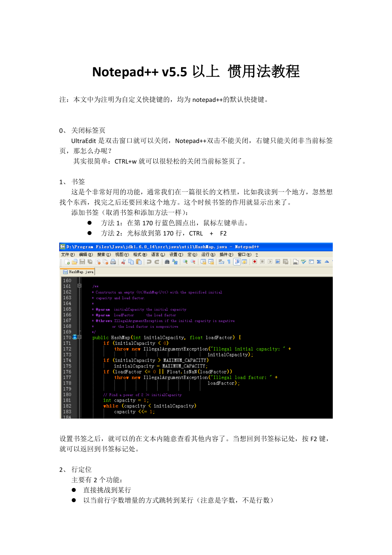Click the "if (initialCapacity < 0)" code line
This screenshot has height=555, width=392.
pyautogui.click(x=136, y=343)
